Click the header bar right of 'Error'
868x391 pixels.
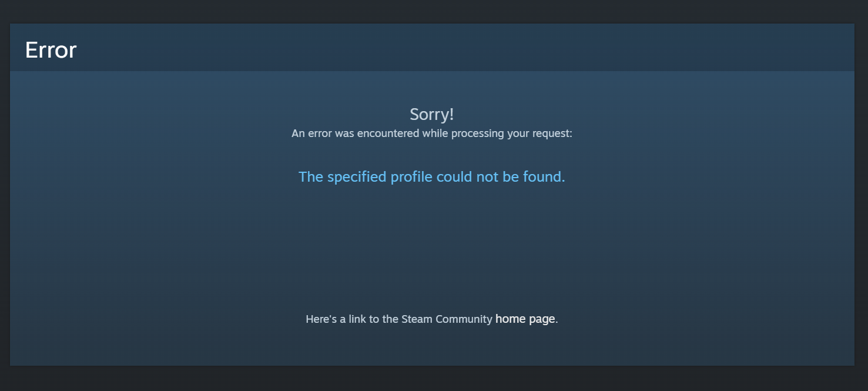[464, 48]
